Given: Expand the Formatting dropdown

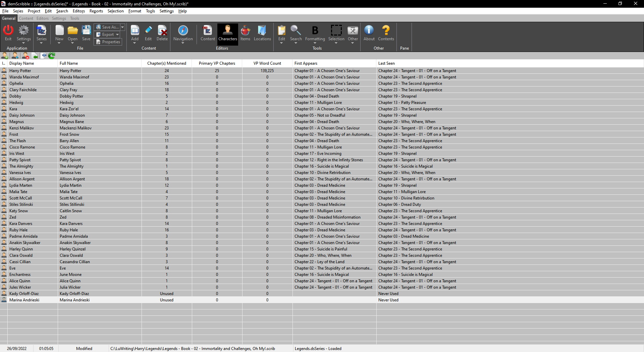Looking at the screenshot, I should pyautogui.click(x=315, y=43).
